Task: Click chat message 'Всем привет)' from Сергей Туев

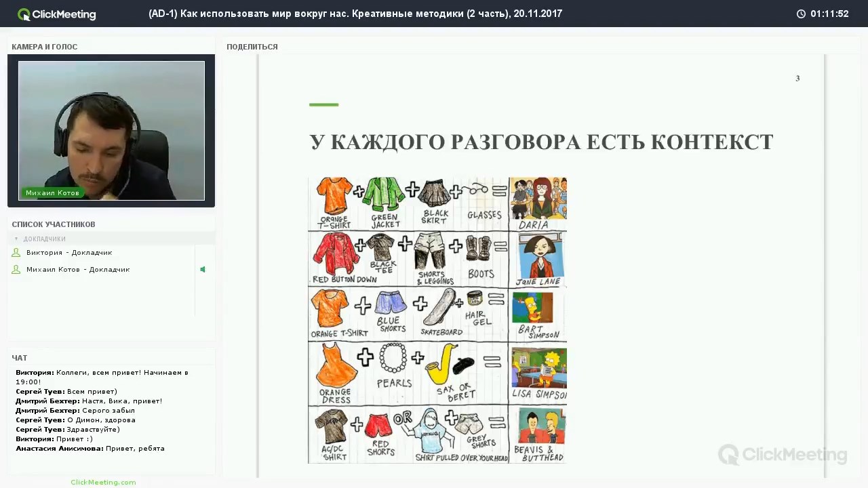Action: click(66, 392)
